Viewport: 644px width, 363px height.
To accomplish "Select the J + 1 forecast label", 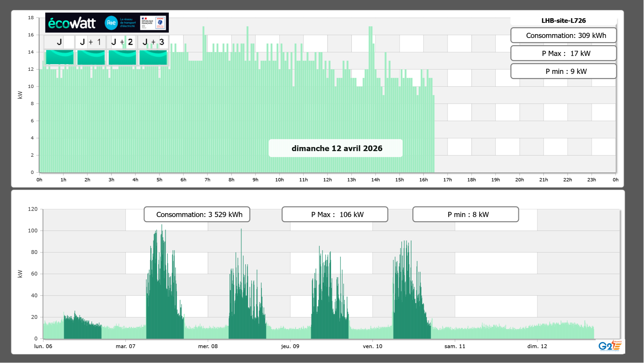I will 91,42.
